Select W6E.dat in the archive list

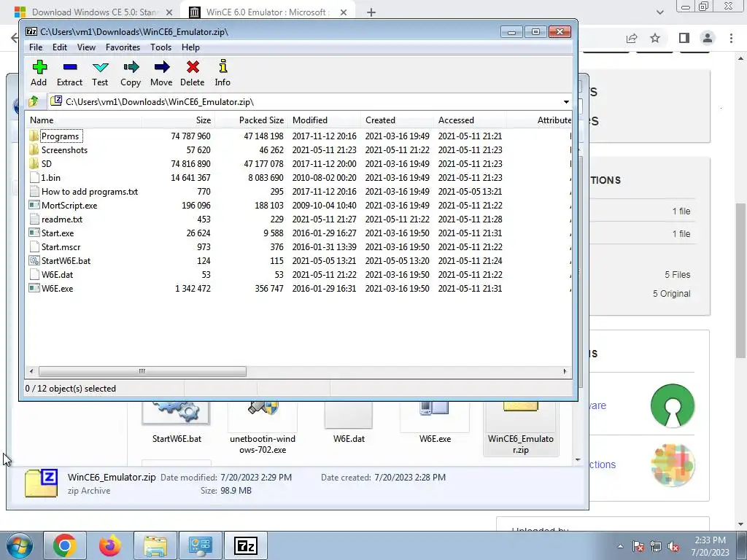click(x=57, y=274)
